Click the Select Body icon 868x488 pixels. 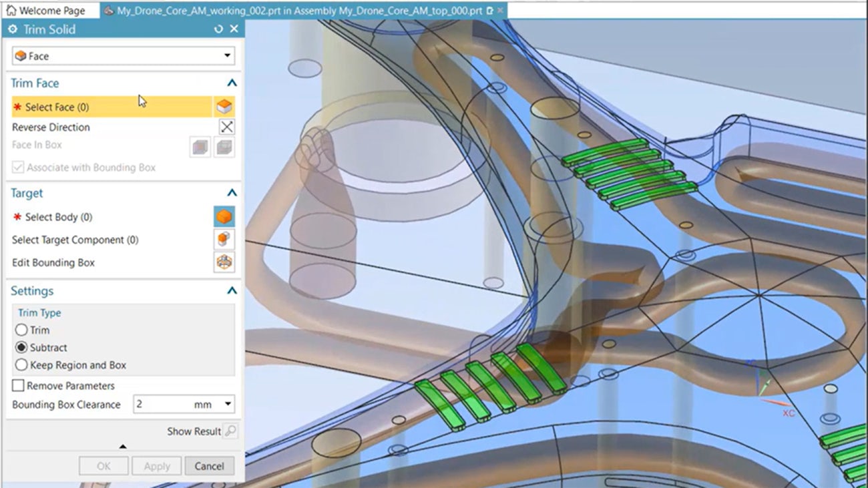[x=224, y=216]
